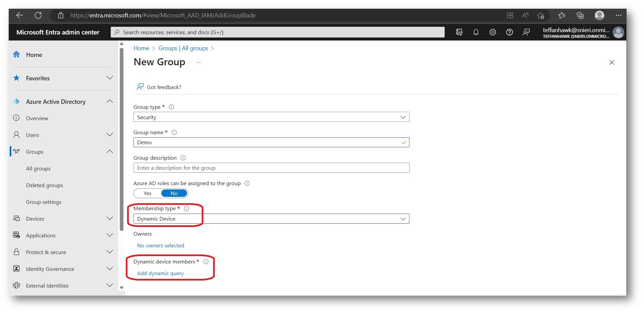Click the Group type info icon
The height and width of the screenshot is (313, 644).
click(x=171, y=107)
